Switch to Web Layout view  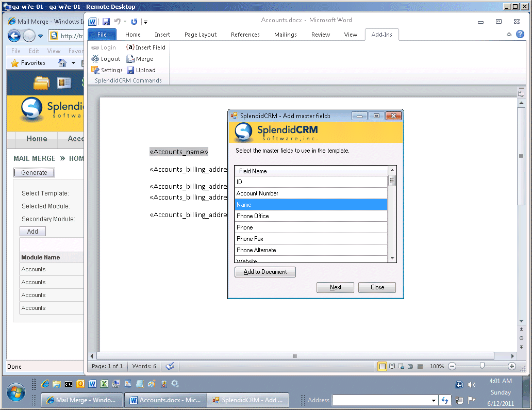click(x=401, y=366)
